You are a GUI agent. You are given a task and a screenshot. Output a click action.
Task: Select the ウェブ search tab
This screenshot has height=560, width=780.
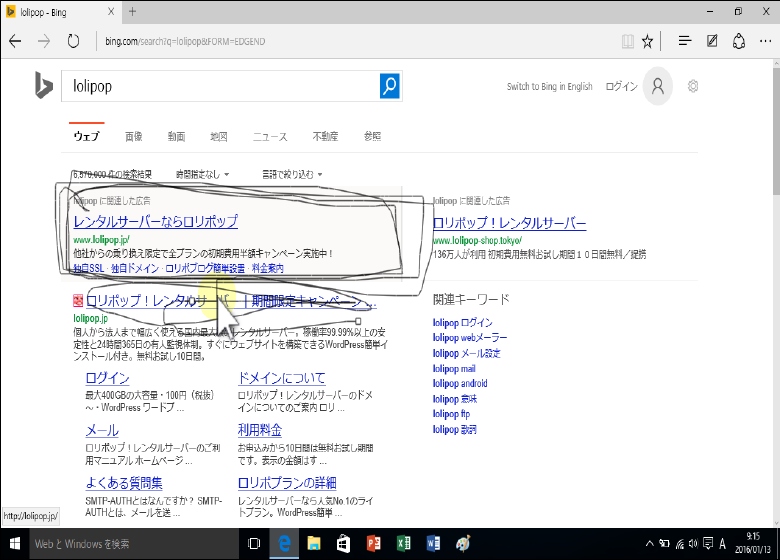point(87,136)
